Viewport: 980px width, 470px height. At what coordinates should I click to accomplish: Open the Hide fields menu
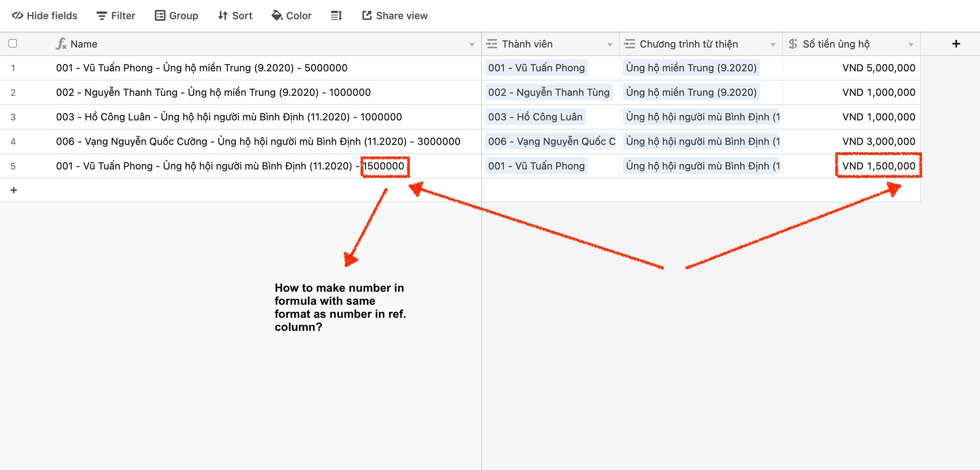(x=44, y=16)
